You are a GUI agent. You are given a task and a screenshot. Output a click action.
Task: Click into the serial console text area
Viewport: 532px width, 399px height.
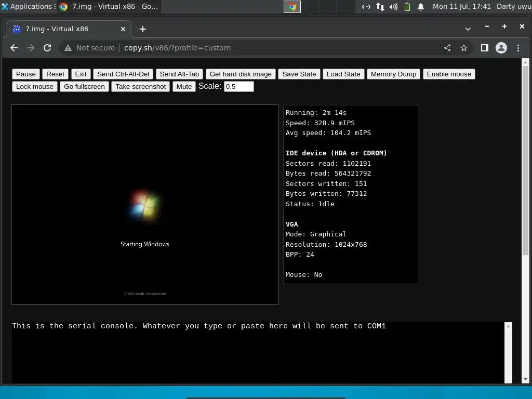tap(258, 353)
